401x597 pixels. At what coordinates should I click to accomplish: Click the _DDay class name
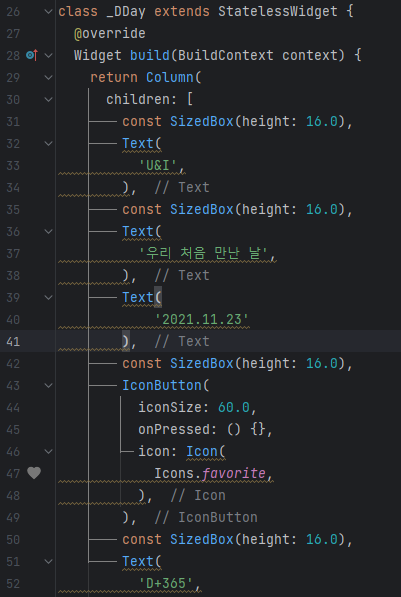(x=126, y=11)
